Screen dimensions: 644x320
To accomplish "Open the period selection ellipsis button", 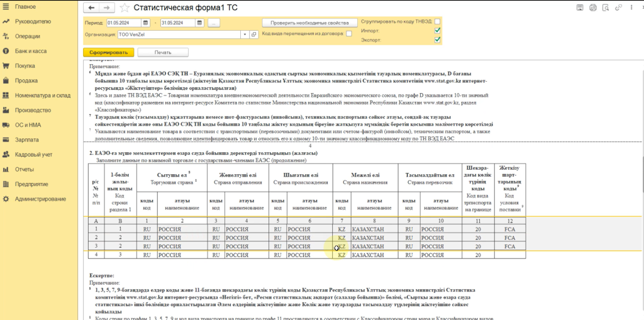I will click(x=214, y=23).
